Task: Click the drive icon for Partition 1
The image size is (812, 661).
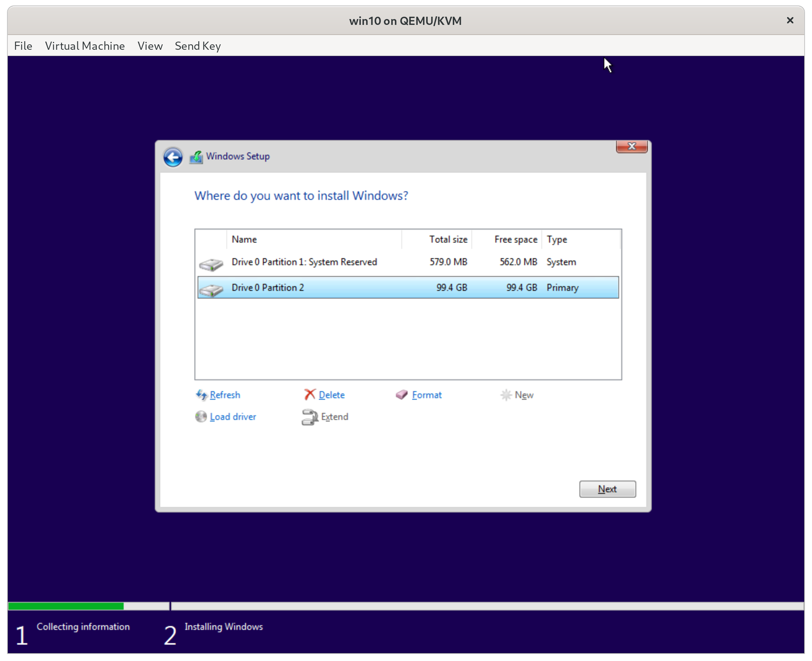Action: click(210, 264)
